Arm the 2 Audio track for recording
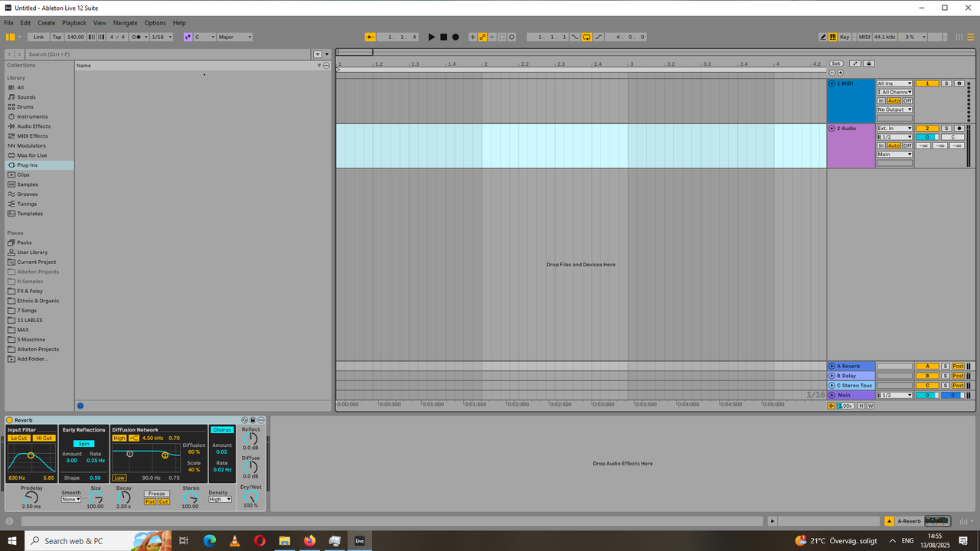This screenshot has height=551, width=980. (959, 128)
